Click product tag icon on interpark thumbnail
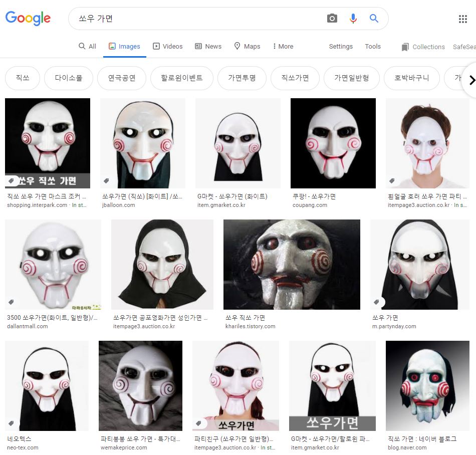This screenshot has height=455, width=476. pos(11,181)
